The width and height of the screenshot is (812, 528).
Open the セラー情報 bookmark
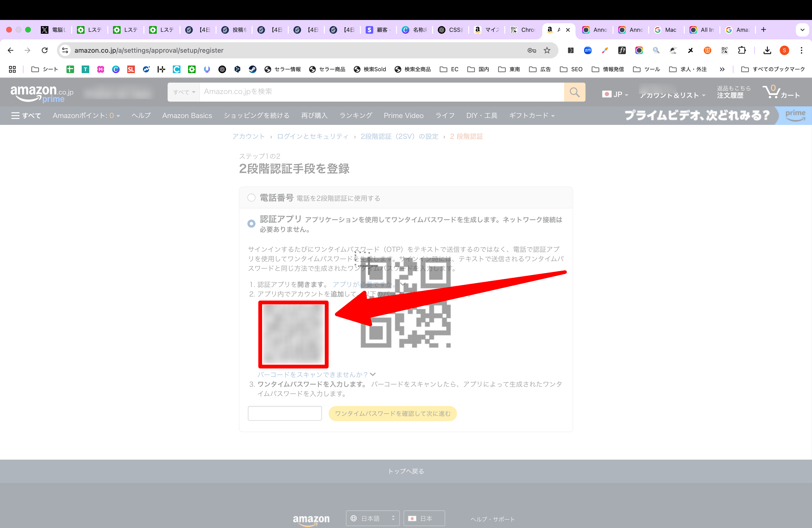[x=283, y=69]
